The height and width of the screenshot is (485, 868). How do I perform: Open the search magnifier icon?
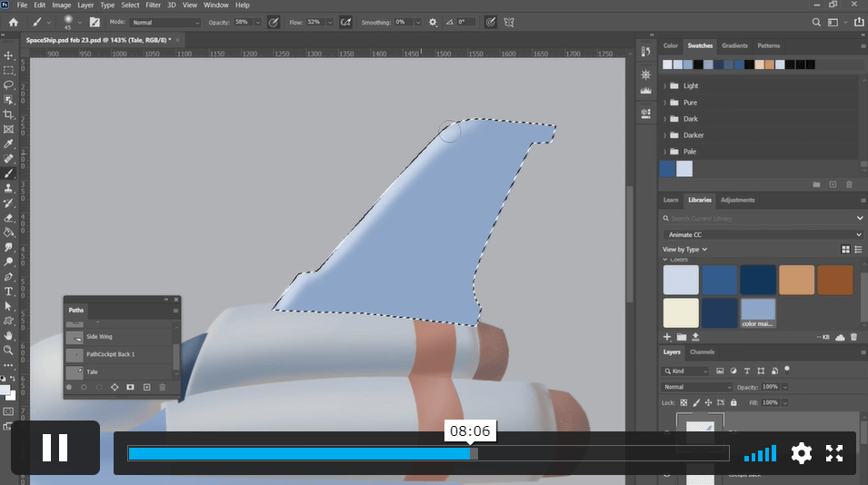pos(816,22)
